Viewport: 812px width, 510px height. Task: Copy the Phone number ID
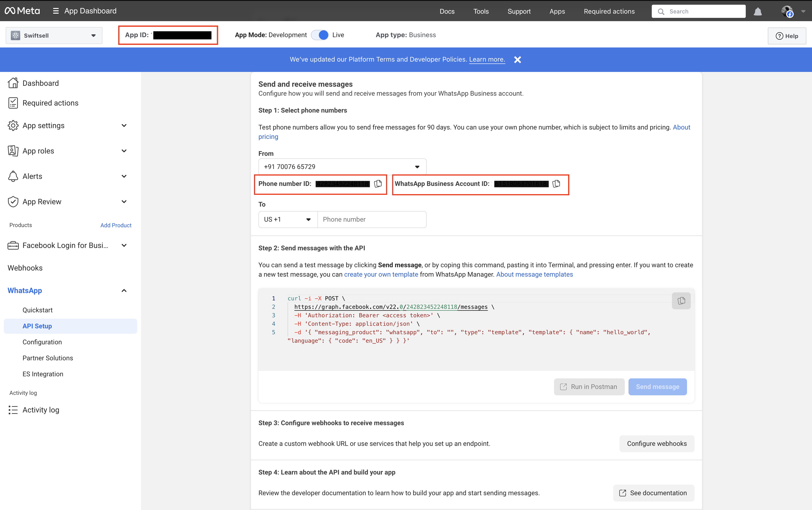pyautogui.click(x=378, y=184)
